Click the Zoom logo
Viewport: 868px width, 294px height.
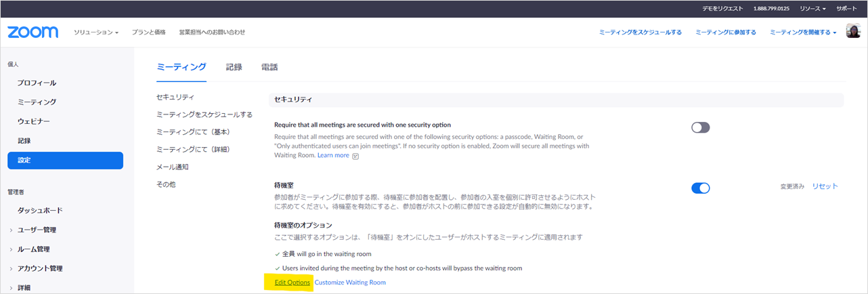tap(32, 32)
